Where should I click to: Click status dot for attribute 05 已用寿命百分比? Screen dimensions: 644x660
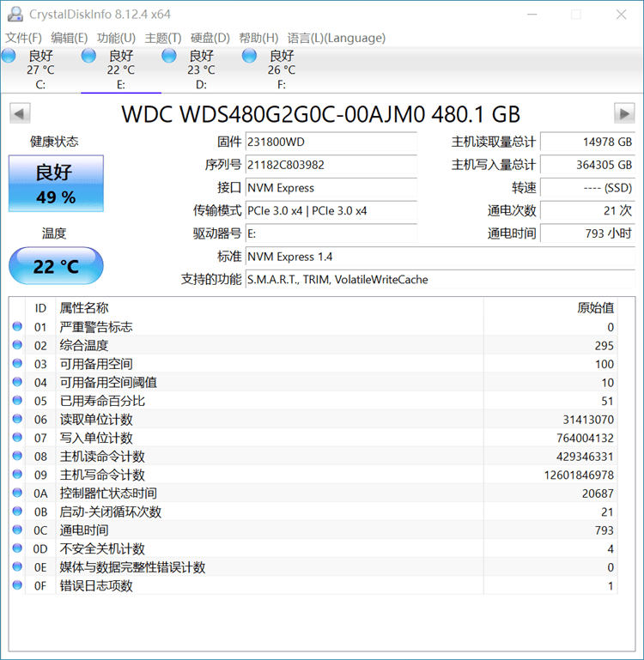17,400
